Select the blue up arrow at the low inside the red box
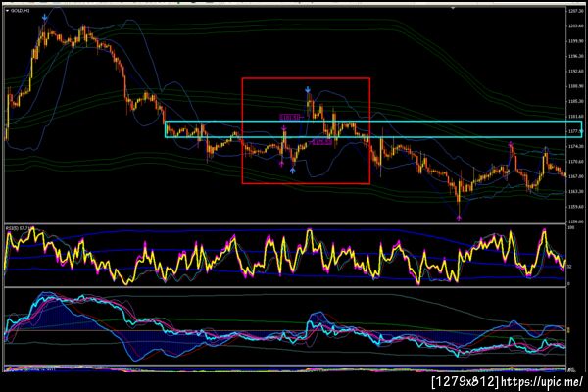The width and height of the screenshot is (588, 392). pyautogui.click(x=292, y=171)
